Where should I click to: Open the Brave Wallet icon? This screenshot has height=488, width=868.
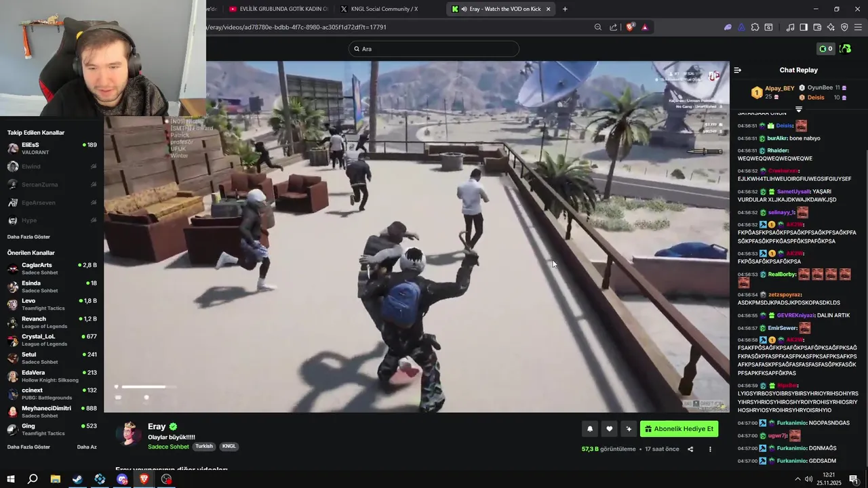(x=817, y=27)
